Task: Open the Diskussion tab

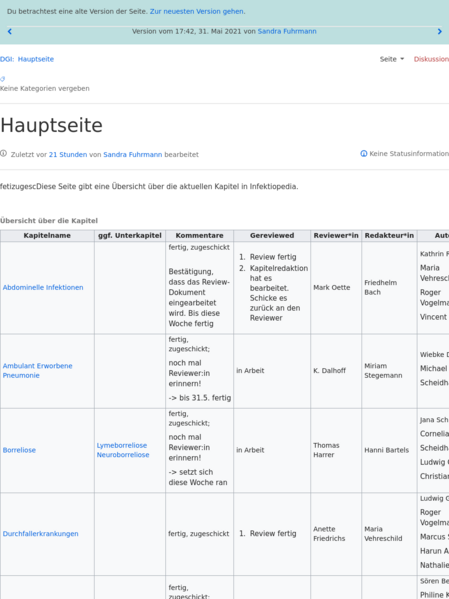Action: coord(431,59)
